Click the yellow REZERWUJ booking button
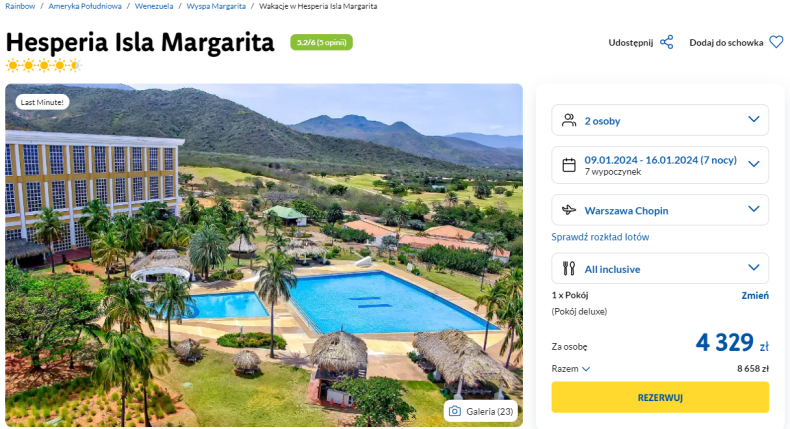Screen dimensions: 790x429 click(660, 397)
